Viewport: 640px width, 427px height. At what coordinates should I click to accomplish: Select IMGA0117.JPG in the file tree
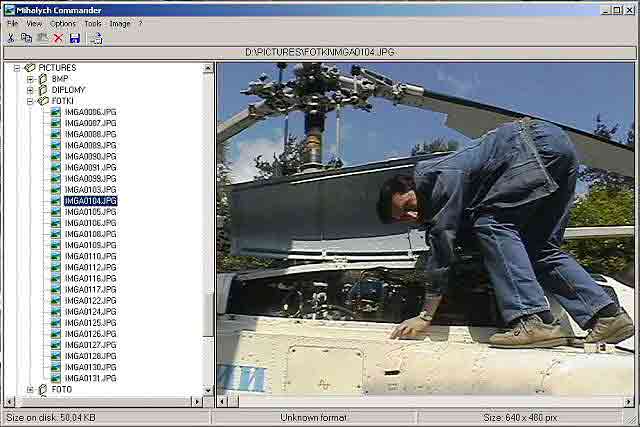click(90, 290)
